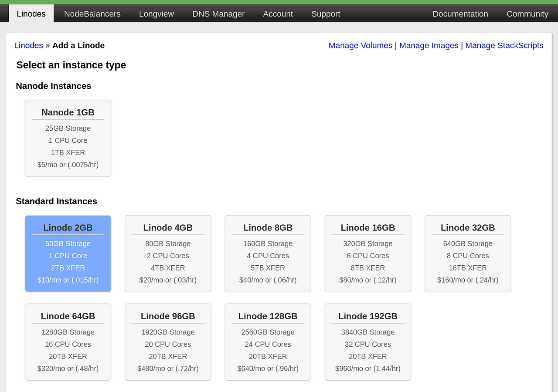This screenshot has width=558, height=392.
Task: Select the Linode 2GB instance card
Action: (68, 253)
